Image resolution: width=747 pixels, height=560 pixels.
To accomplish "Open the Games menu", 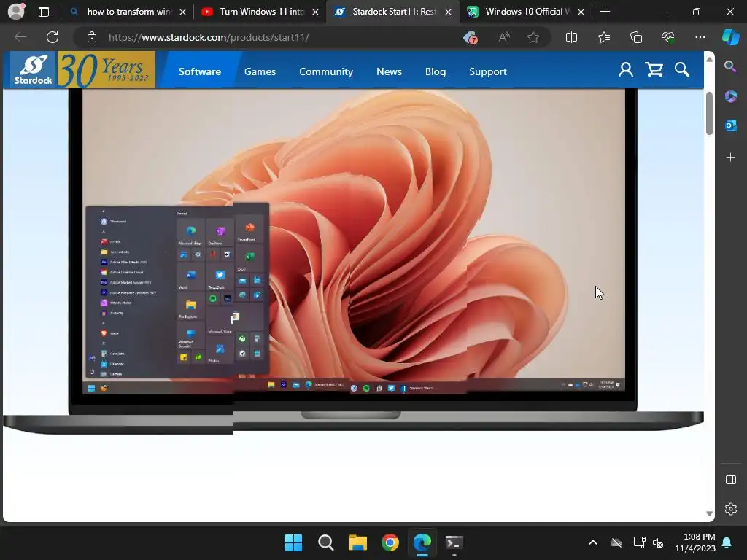I will [x=260, y=71].
